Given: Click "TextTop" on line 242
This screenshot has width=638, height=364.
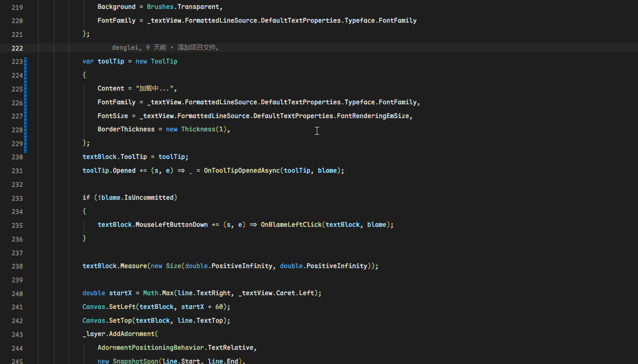Looking at the screenshot, I should click(x=210, y=321).
